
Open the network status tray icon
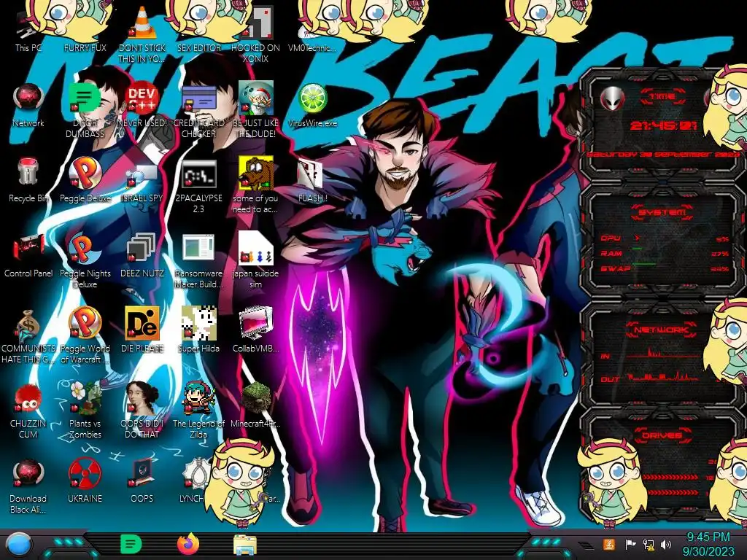649,544
